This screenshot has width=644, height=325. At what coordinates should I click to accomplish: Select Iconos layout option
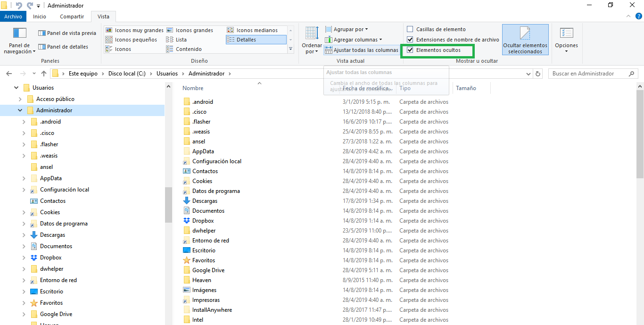(118, 49)
